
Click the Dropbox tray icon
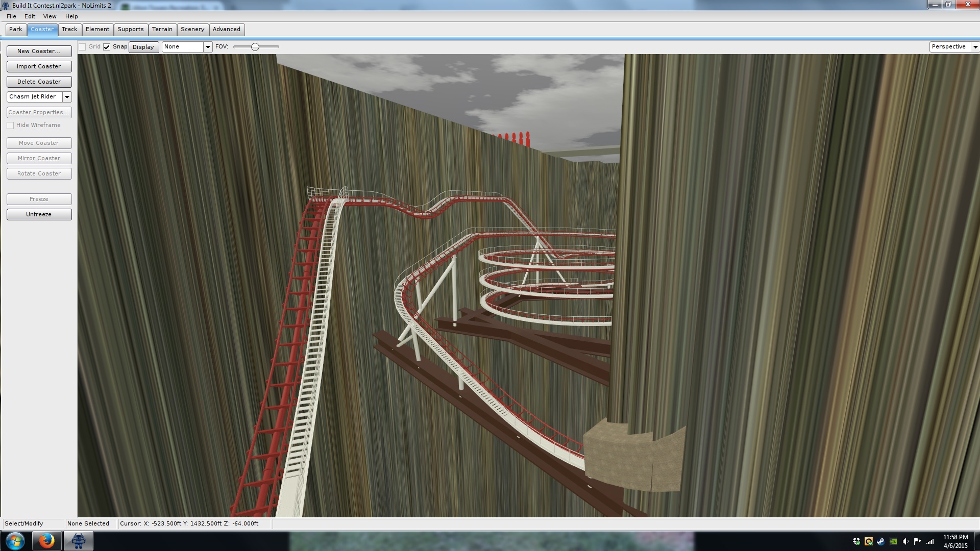pos(856,541)
